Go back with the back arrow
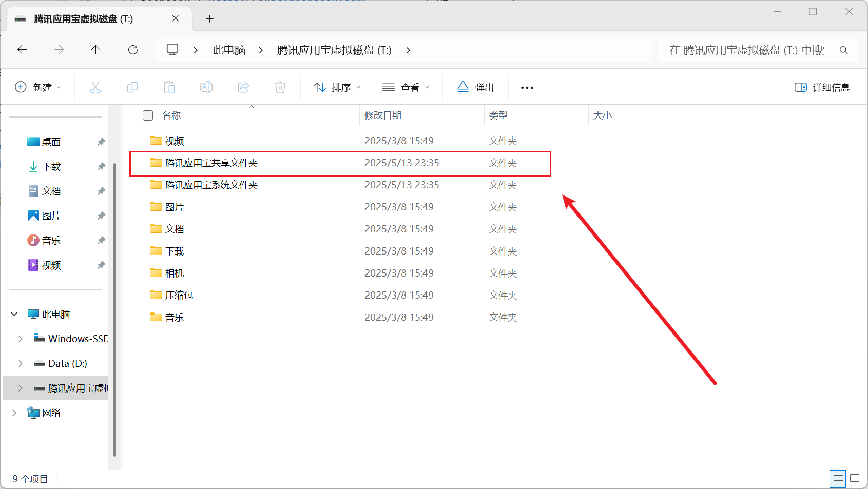This screenshot has width=868, height=489. point(22,50)
